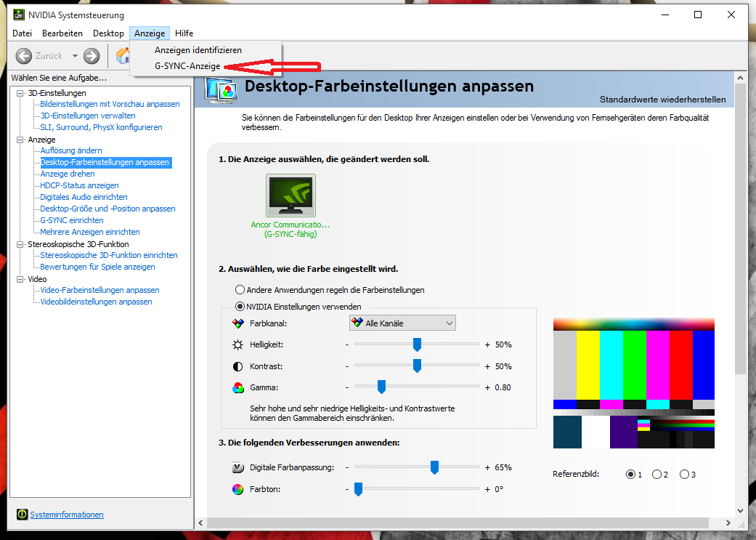Collapse the 3D-Einstellungen tree node

pos(20,93)
